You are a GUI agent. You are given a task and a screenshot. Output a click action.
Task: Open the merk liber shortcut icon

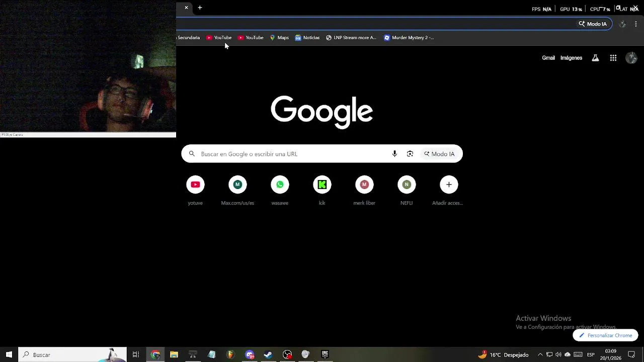[364, 185]
